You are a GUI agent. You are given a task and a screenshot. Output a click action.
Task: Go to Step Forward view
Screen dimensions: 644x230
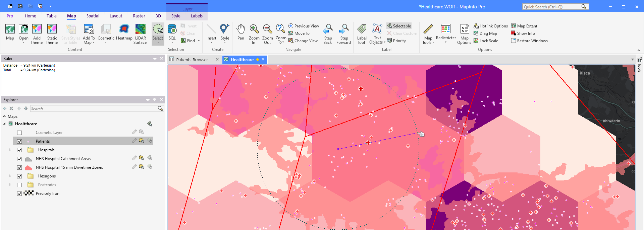pos(343,34)
